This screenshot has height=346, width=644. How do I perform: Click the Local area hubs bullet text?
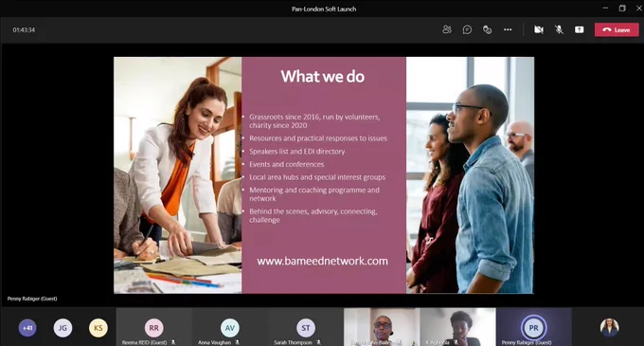point(317,177)
